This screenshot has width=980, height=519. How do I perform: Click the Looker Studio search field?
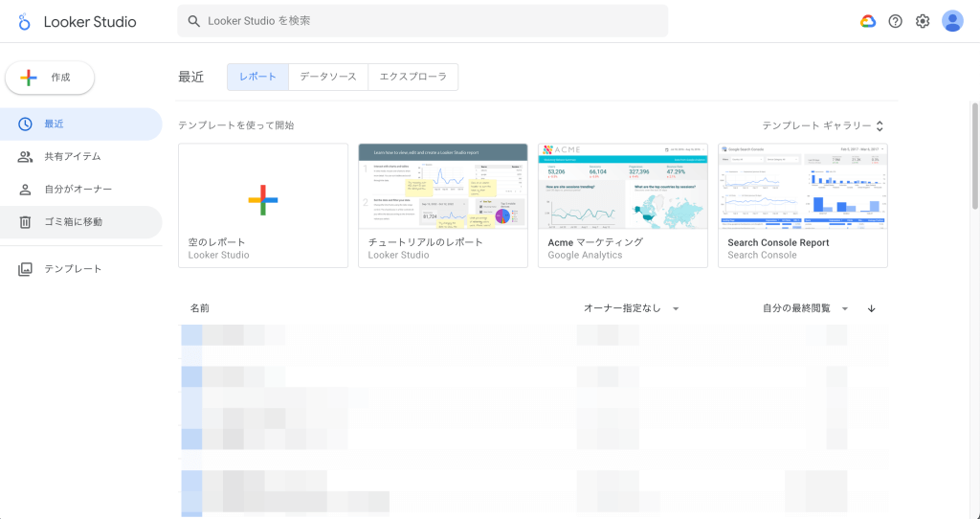pyautogui.click(x=422, y=21)
